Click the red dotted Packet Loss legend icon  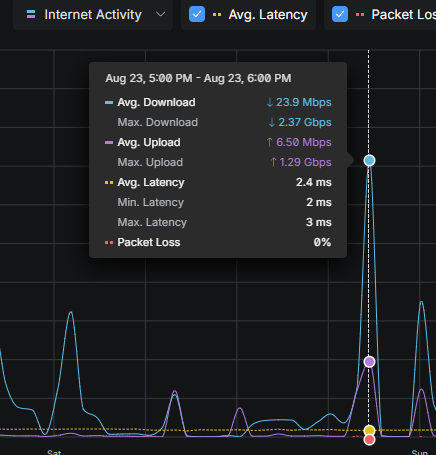point(360,15)
